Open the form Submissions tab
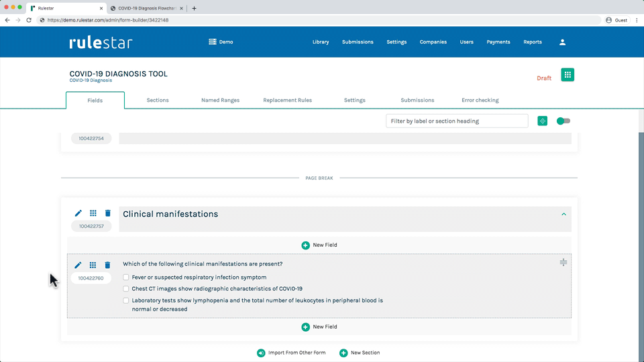Viewport: 644px width, 362px height. pos(417,100)
